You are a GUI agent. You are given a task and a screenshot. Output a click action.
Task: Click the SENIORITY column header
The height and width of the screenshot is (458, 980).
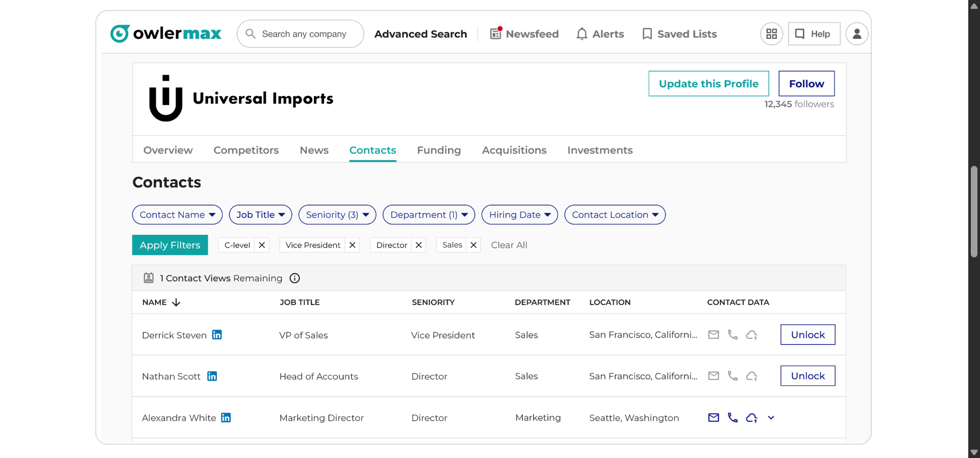coord(433,302)
